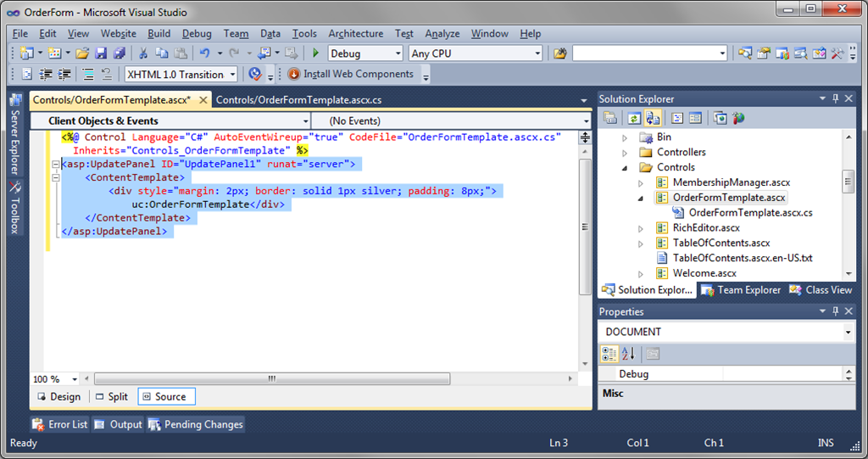This screenshot has height=459, width=868.
Task: Collapse the asp:UpdatePanel code outline
Action: tap(55, 164)
